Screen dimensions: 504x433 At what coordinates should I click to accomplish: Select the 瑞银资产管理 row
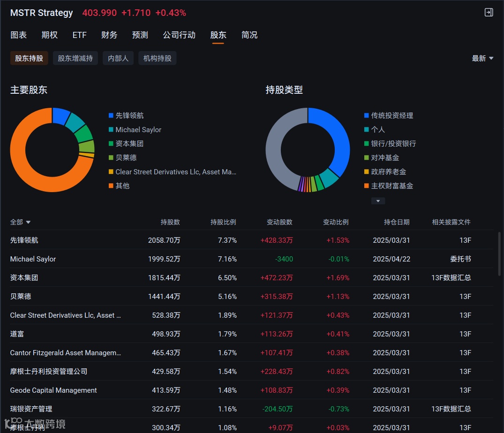click(x=251, y=409)
